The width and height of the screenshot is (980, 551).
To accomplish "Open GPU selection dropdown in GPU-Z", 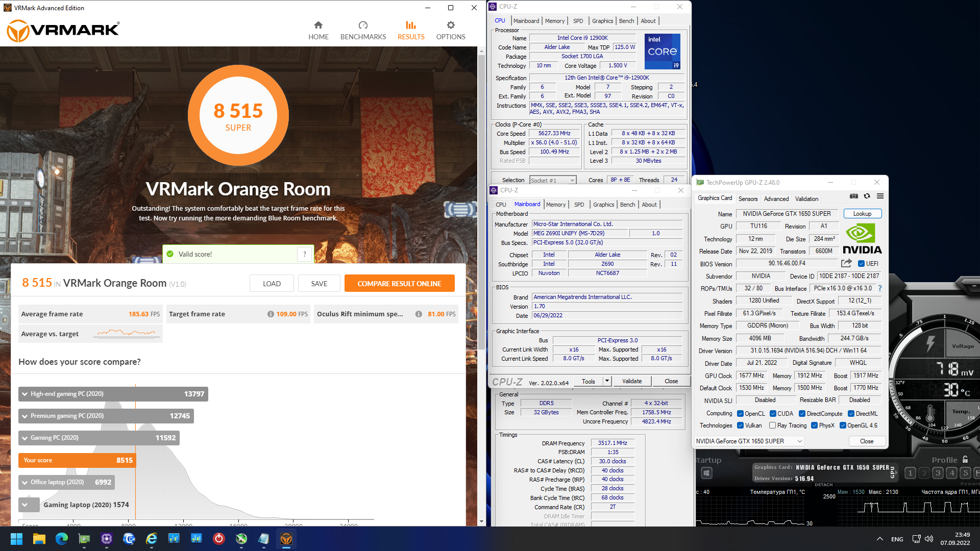I will [748, 441].
